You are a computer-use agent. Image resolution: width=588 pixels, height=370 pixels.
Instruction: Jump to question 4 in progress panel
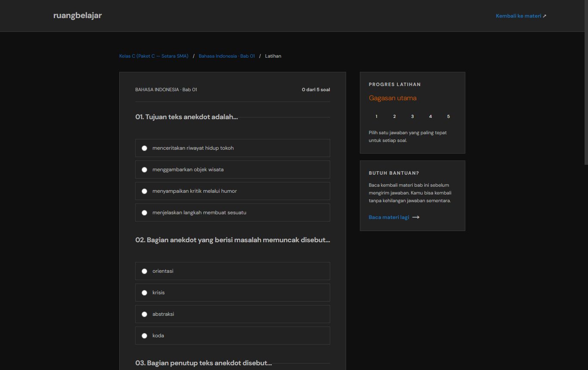pyautogui.click(x=430, y=117)
